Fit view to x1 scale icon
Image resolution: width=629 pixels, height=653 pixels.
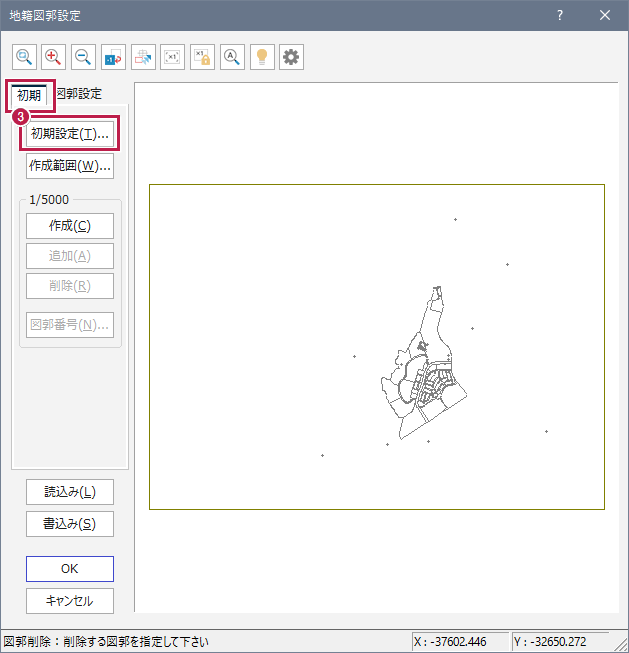[172, 57]
